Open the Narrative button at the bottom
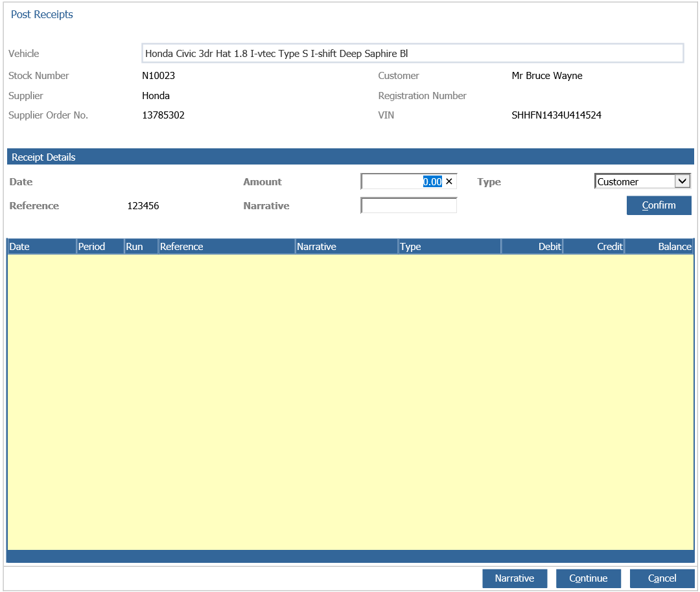 coord(515,578)
